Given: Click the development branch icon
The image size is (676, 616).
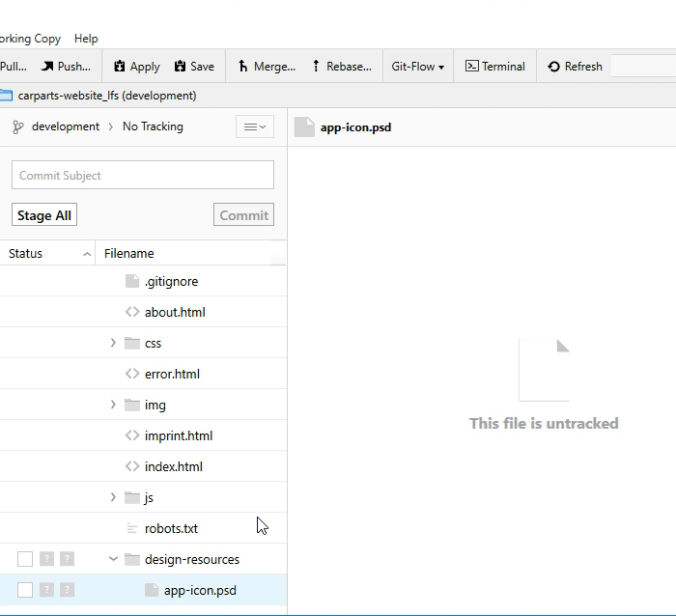Looking at the screenshot, I should [17, 126].
